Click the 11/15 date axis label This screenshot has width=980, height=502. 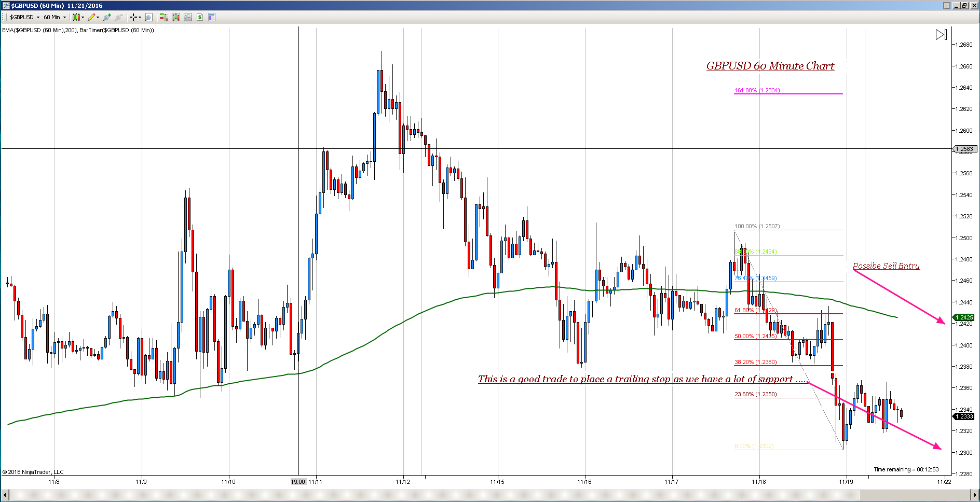(x=497, y=482)
